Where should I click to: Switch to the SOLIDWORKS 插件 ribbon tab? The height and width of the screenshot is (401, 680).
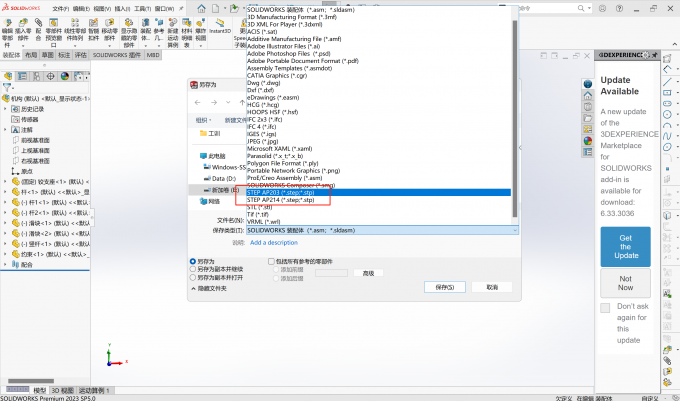click(117, 55)
